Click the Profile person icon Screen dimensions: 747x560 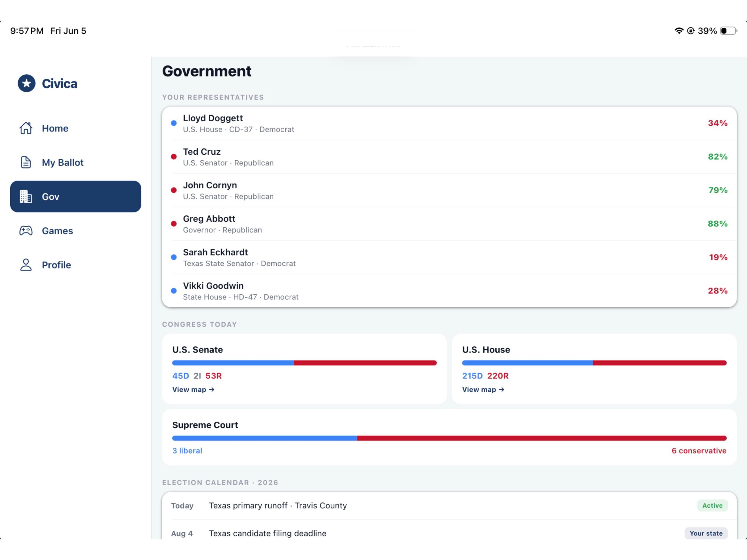(26, 265)
